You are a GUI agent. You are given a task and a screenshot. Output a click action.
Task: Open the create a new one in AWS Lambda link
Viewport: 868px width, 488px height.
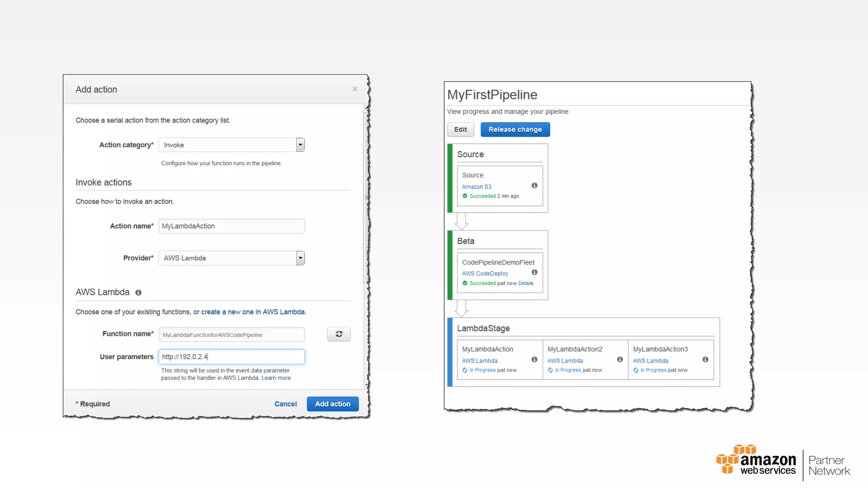click(253, 312)
